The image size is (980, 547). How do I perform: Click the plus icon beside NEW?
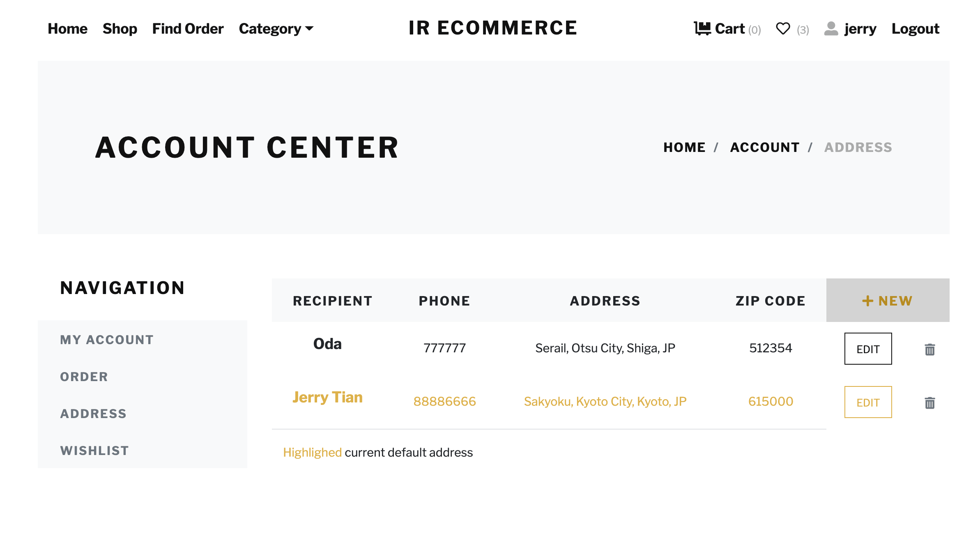point(867,301)
